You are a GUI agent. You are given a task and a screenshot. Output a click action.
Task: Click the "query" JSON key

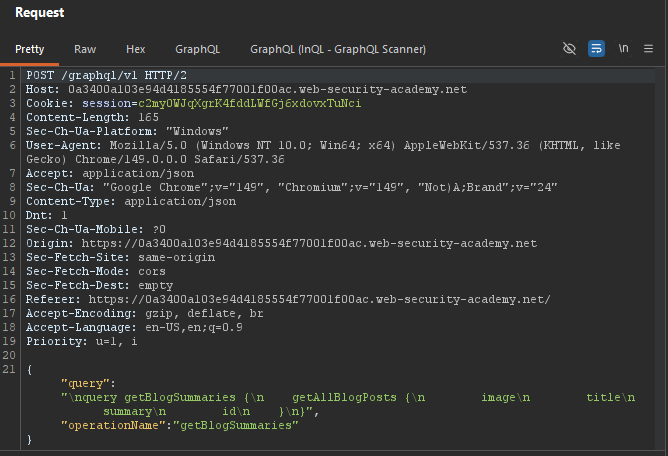86,384
